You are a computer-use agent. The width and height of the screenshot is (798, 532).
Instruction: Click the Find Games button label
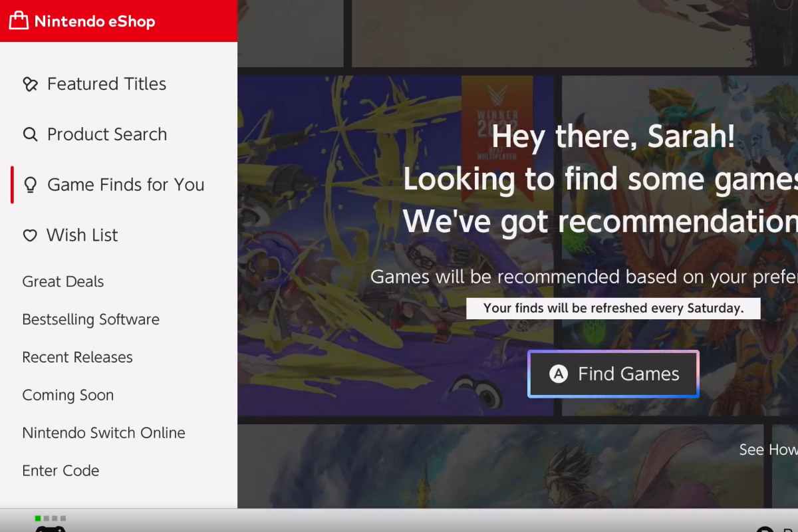click(x=628, y=374)
